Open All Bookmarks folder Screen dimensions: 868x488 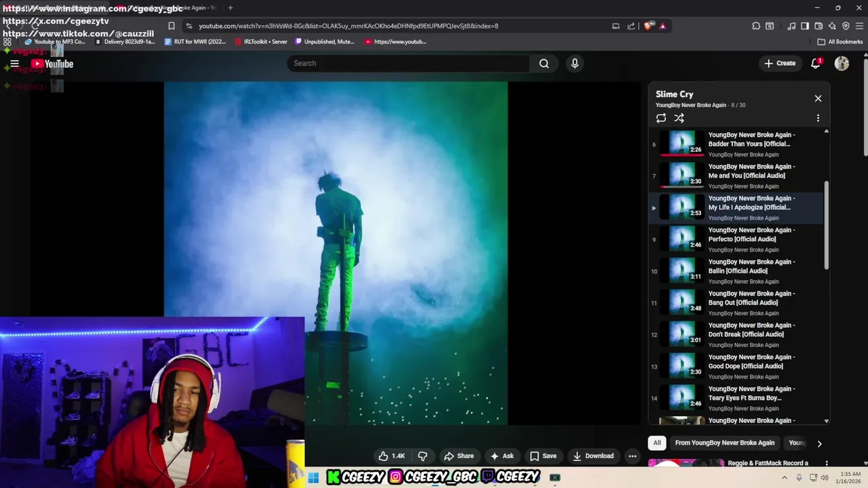(x=840, y=41)
